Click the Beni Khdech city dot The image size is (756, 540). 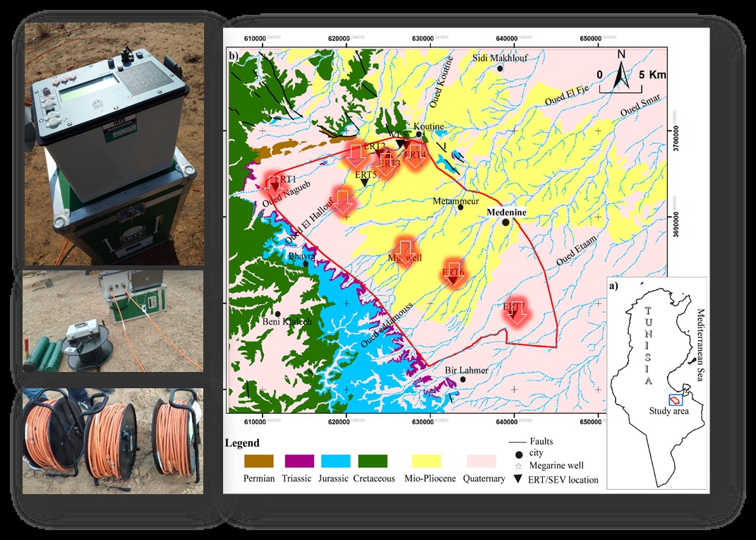click(x=278, y=313)
